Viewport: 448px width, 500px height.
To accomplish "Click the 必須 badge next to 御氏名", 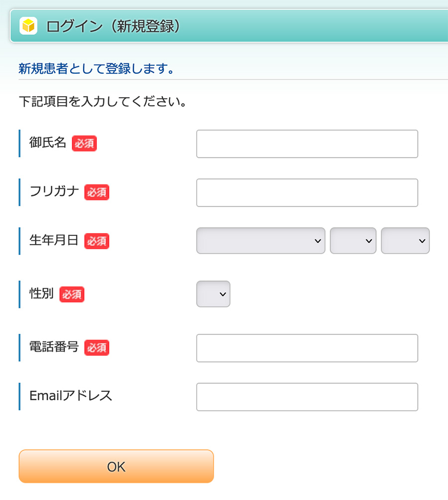I will click(x=84, y=143).
